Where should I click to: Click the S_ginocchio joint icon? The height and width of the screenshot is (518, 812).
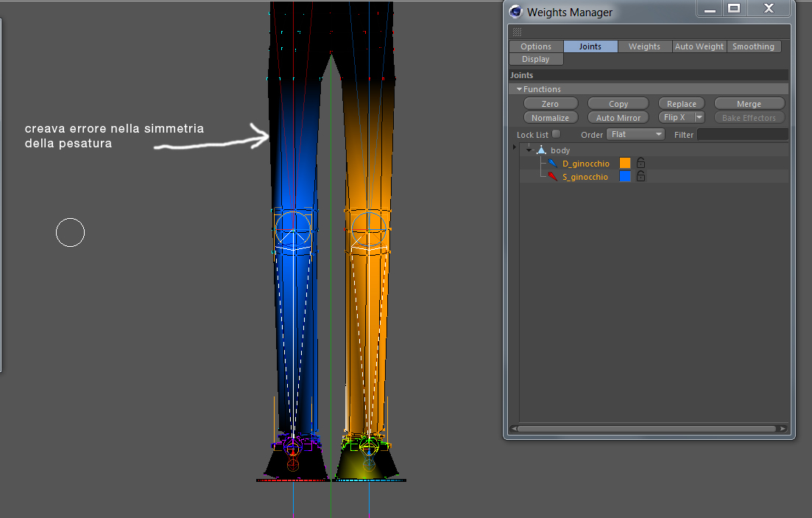click(553, 177)
